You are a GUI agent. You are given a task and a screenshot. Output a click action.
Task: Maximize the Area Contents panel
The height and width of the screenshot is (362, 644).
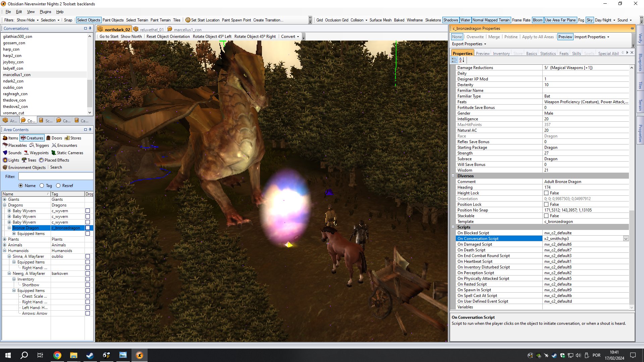(86, 130)
